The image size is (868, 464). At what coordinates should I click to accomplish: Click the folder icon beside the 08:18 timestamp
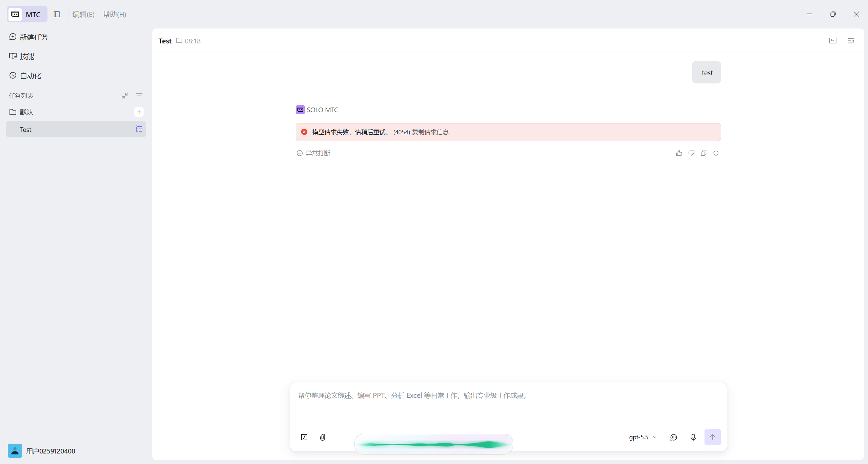[179, 41]
